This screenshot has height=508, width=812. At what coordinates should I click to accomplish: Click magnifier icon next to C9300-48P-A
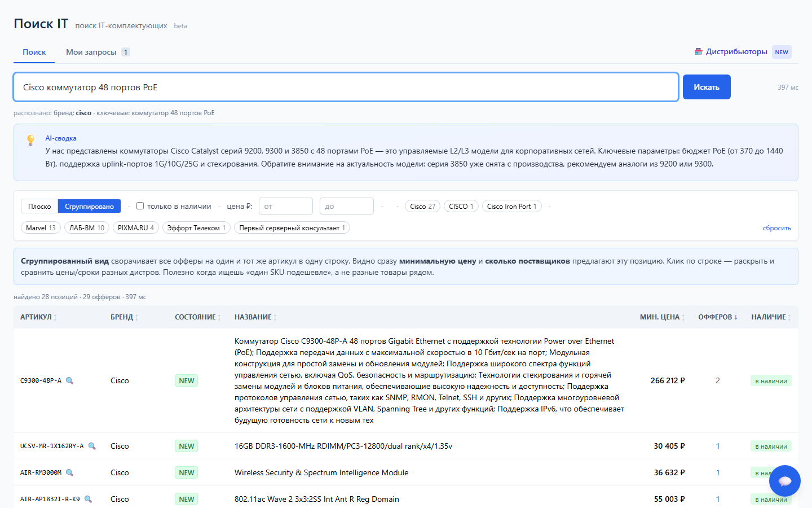tap(69, 380)
